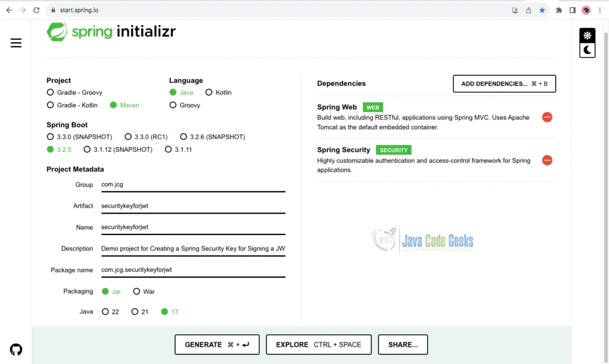The height and width of the screenshot is (364, 609).
Task: Choose Kotlin as the language
Action: tap(219, 92)
